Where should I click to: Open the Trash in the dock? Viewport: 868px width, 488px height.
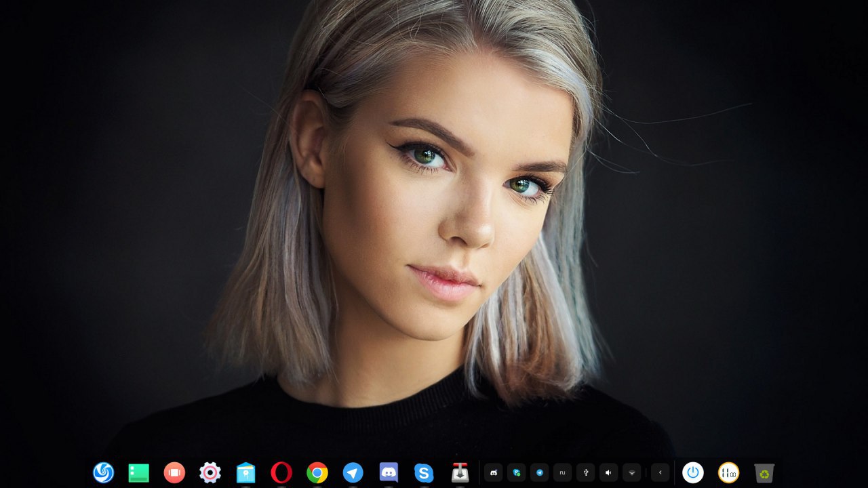coord(764,472)
